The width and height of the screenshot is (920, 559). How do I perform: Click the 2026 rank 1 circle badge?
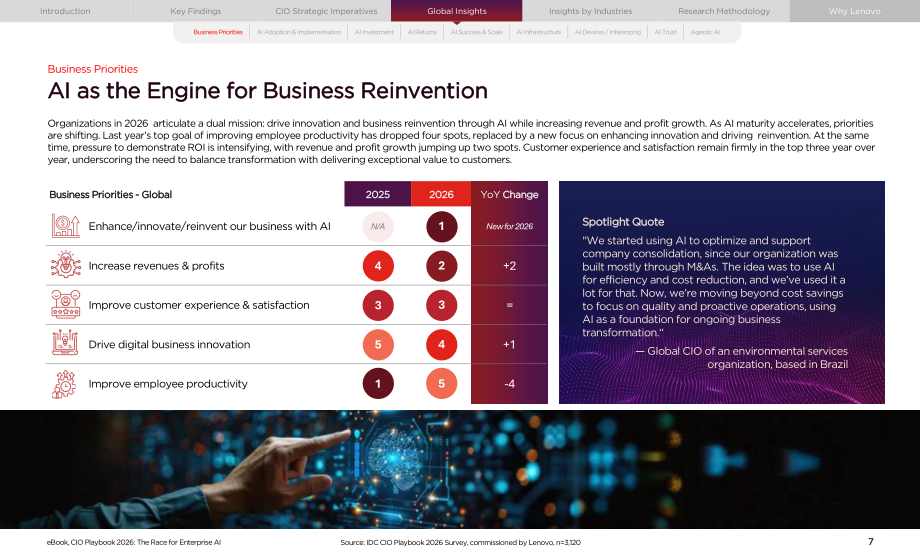point(441,226)
